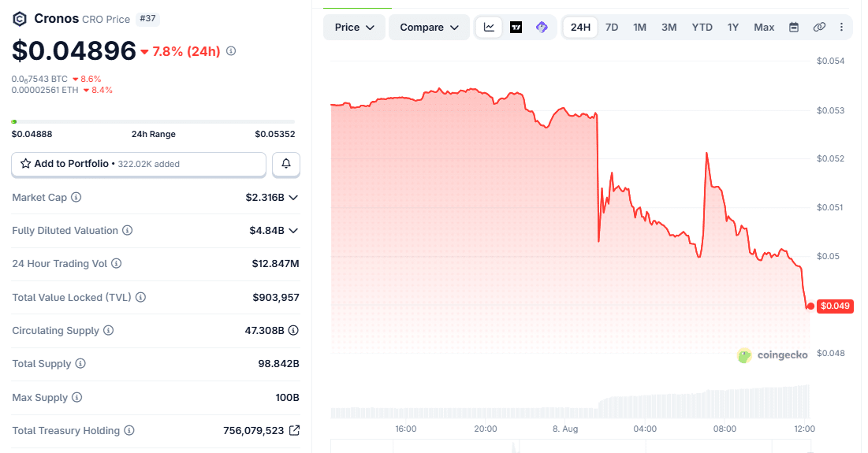Viewport: 868px width, 453px height.
Task: Open the 24h price change info icon
Action: point(231,51)
